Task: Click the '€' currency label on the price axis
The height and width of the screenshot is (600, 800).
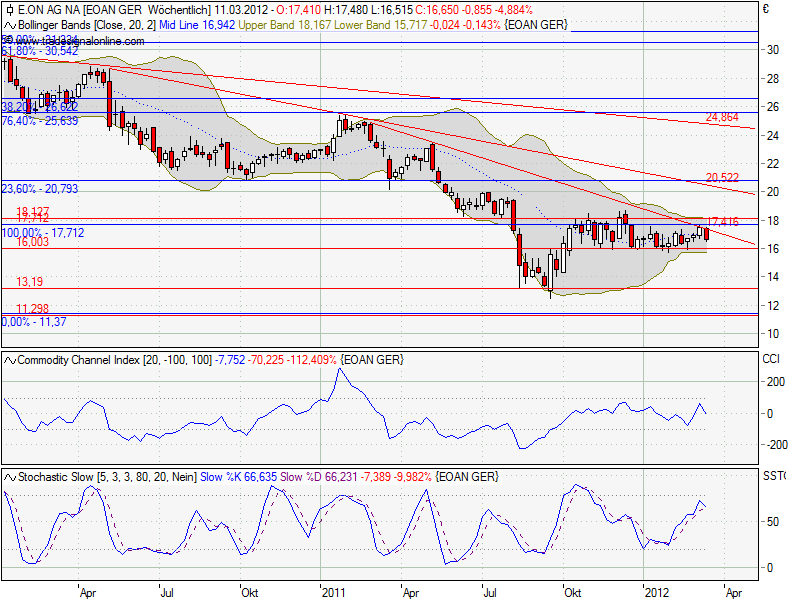Action: point(766,9)
